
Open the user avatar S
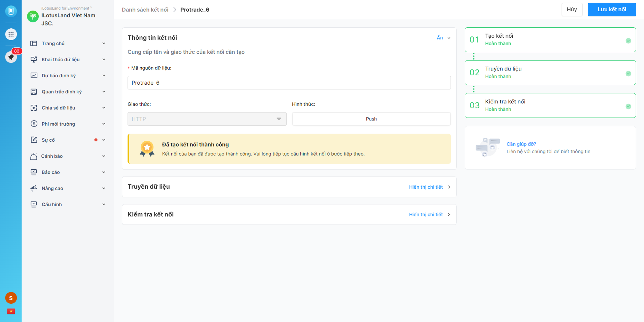[11, 298]
